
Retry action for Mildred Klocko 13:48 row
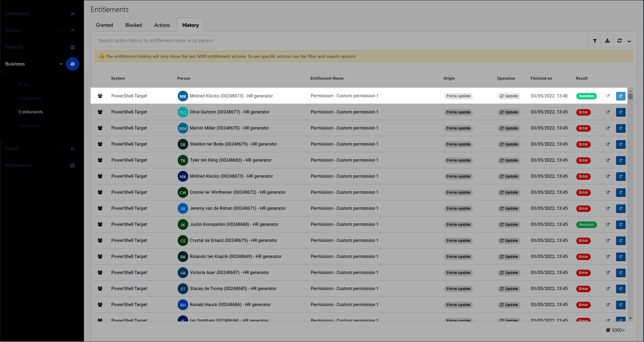coord(621,96)
